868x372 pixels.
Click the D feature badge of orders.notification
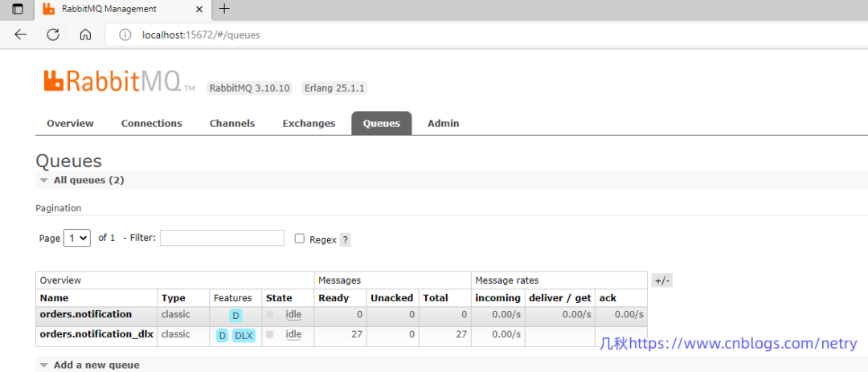pos(235,316)
